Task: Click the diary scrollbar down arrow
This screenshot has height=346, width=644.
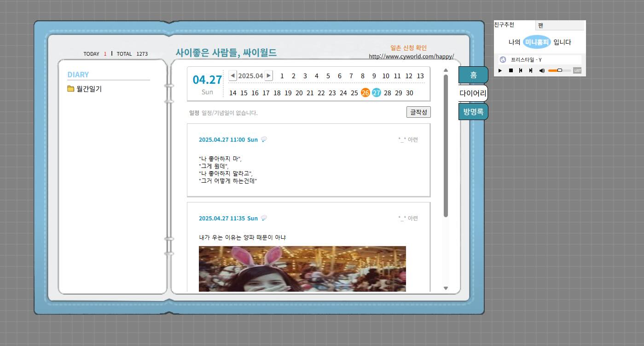Action: pyautogui.click(x=446, y=288)
